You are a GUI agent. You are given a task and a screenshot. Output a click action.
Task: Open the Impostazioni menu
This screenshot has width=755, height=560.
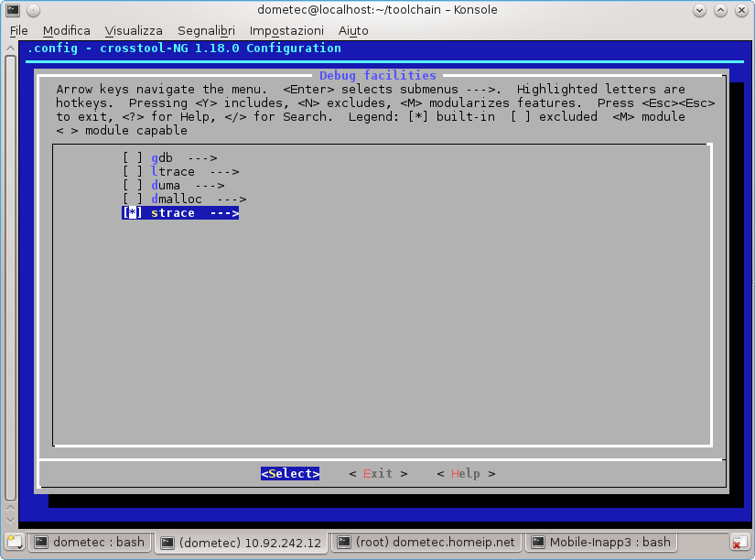click(x=286, y=30)
